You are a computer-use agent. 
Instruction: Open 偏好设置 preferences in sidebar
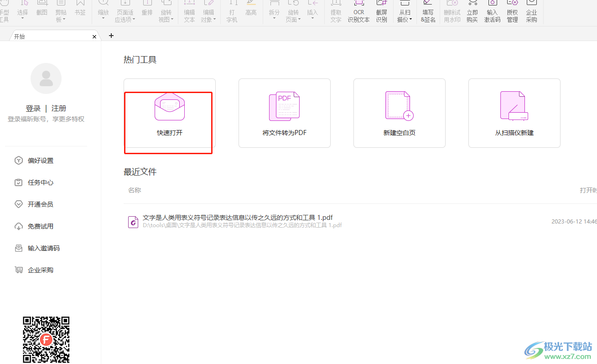[x=34, y=161]
